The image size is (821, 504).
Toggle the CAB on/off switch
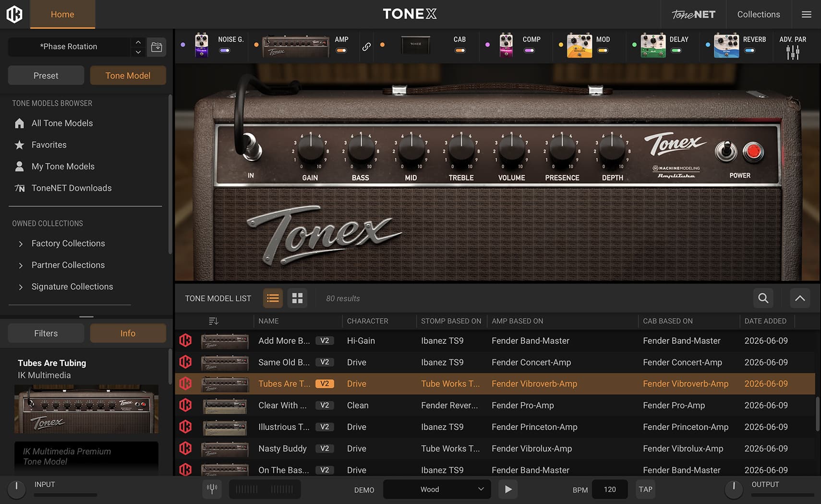click(x=459, y=50)
